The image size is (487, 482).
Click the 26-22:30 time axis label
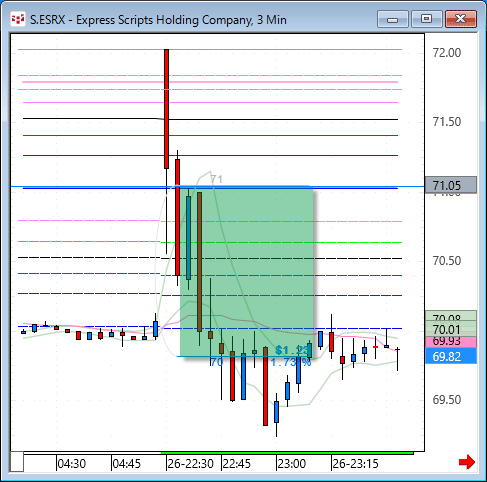[x=190, y=464]
